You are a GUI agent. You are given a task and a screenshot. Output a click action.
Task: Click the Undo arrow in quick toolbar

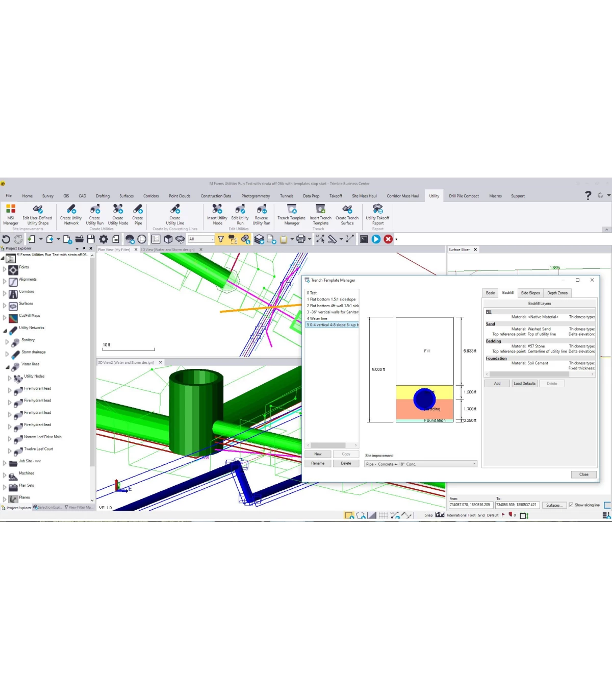tap(6, 239)
